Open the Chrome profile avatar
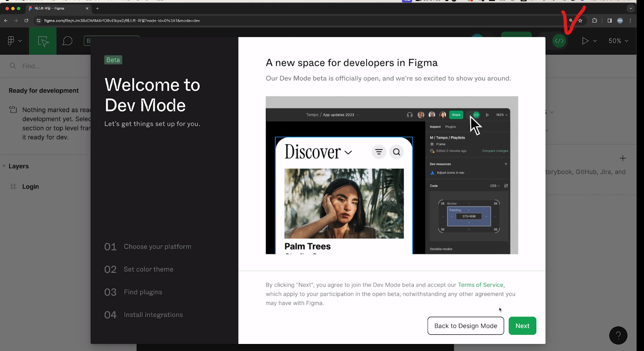Viewport: 644px width, 351px height. tap(620, 21)
